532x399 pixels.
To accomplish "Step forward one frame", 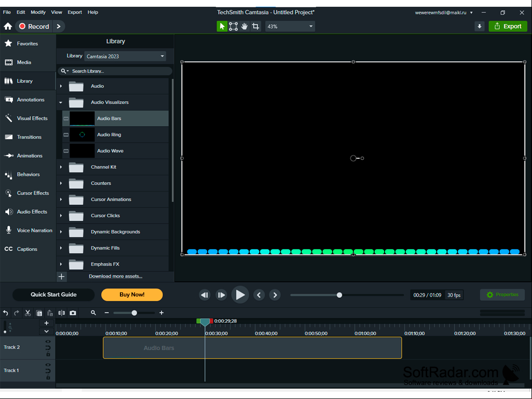I will (x=221, y=295).
